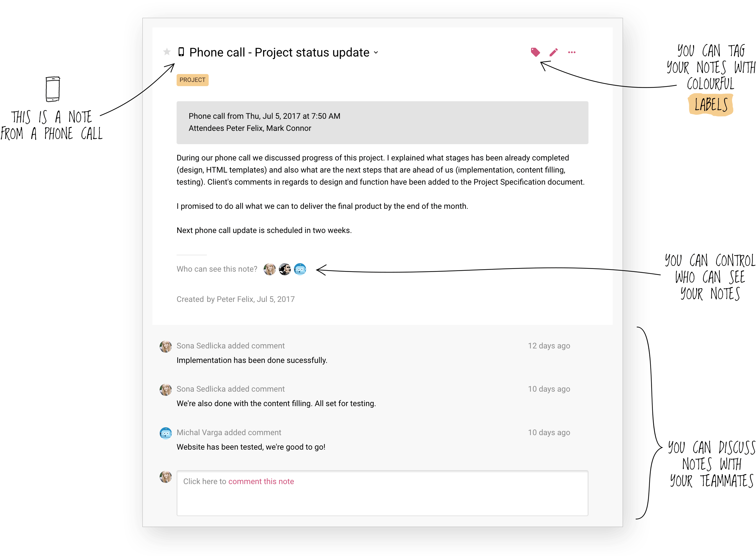Click the phone icon next to note title

click(181, 52)
